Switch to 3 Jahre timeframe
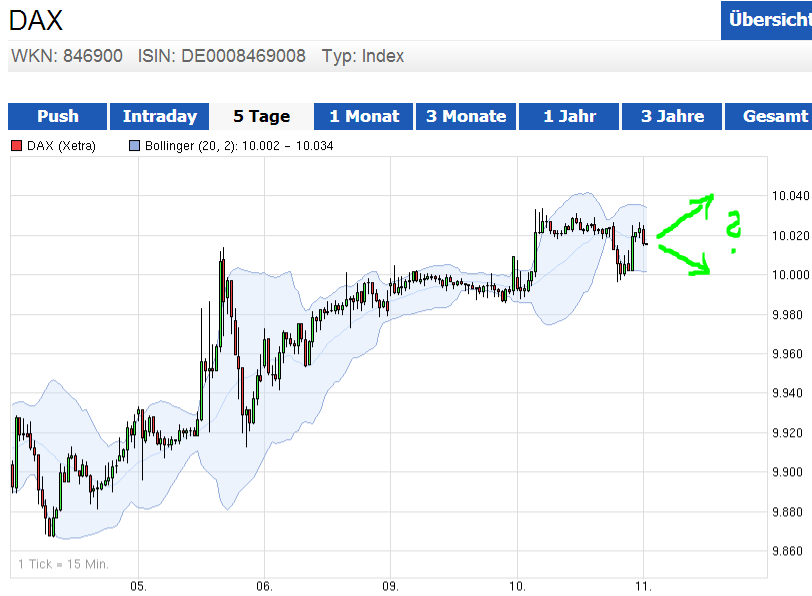This screenshot has width=812, height=596. (x=672, y=117)
